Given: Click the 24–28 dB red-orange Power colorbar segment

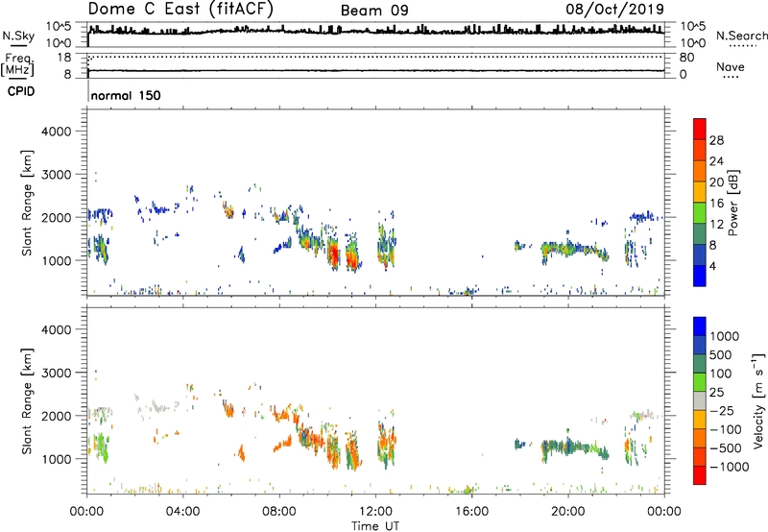Looking at the screenshot, I should pyautogui.click(x=700, y=150).
